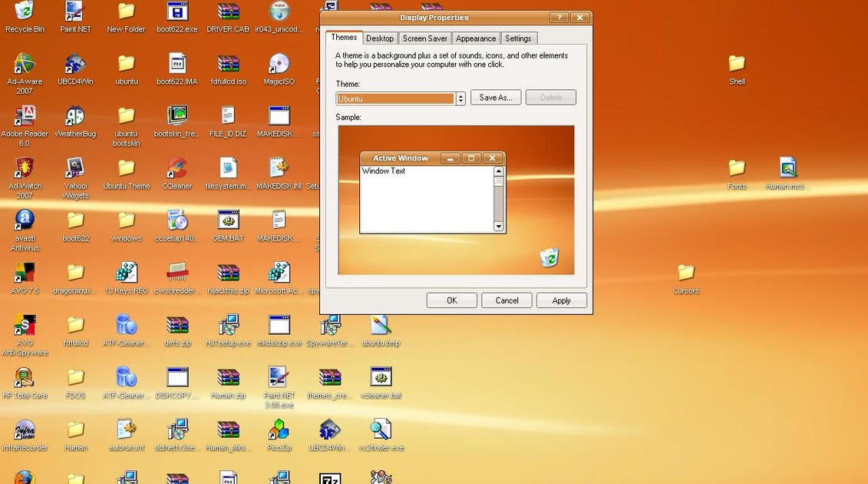
Task: Click the Cancel button
Action: point(507,300)
